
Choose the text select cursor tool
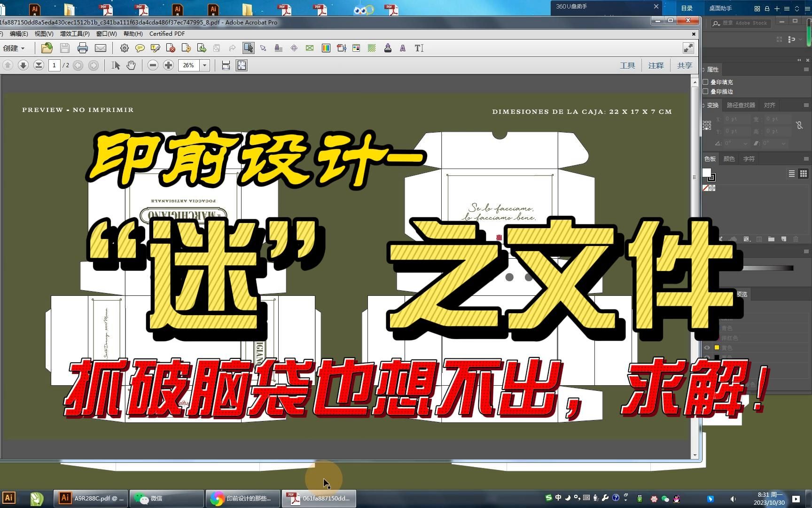[116, 65]
